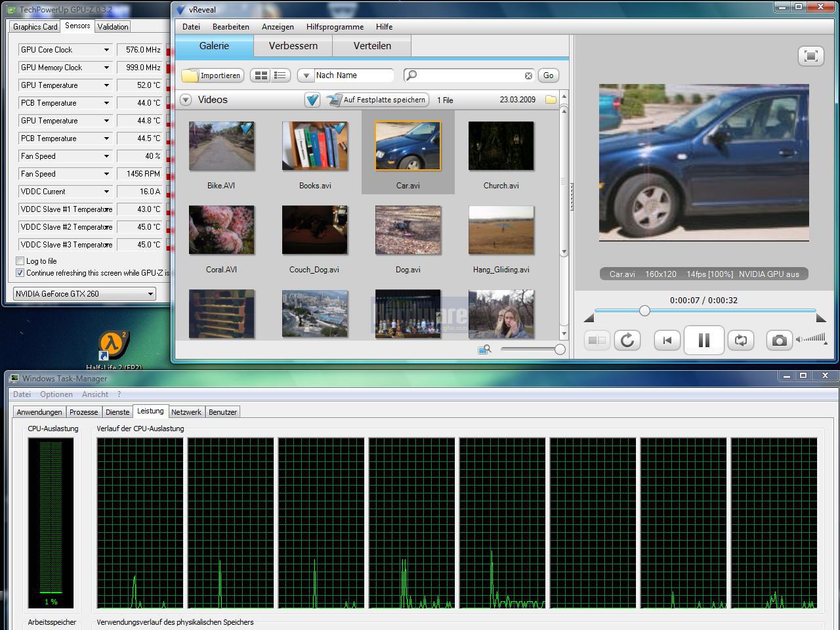Open the Prozesse tab in Task-Manager

click(x=83, y=412)
